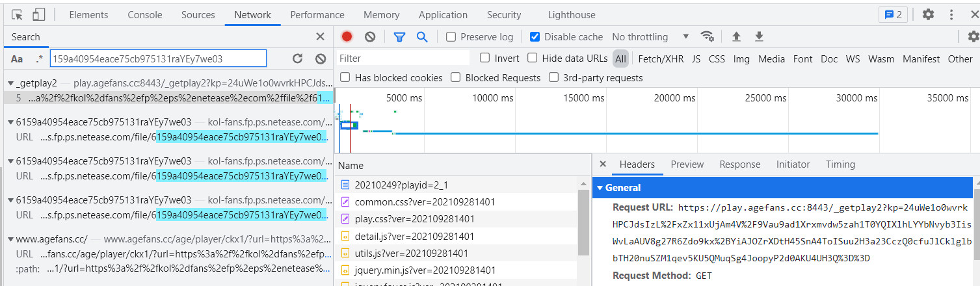Viewport: 980px width, 286px height.
Task: Open the Response tab for request
Action: [739, 164]
